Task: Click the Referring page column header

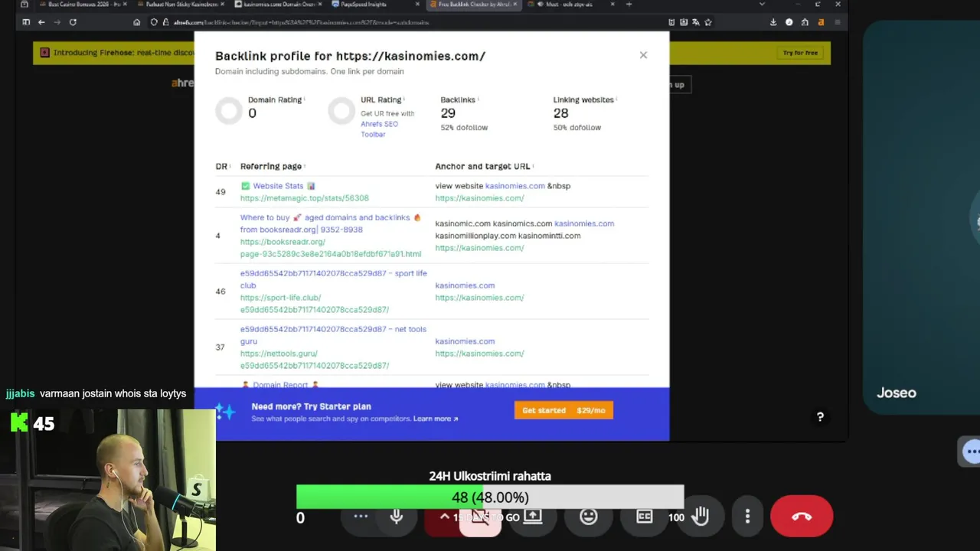Action: click(x=271, y=166)
